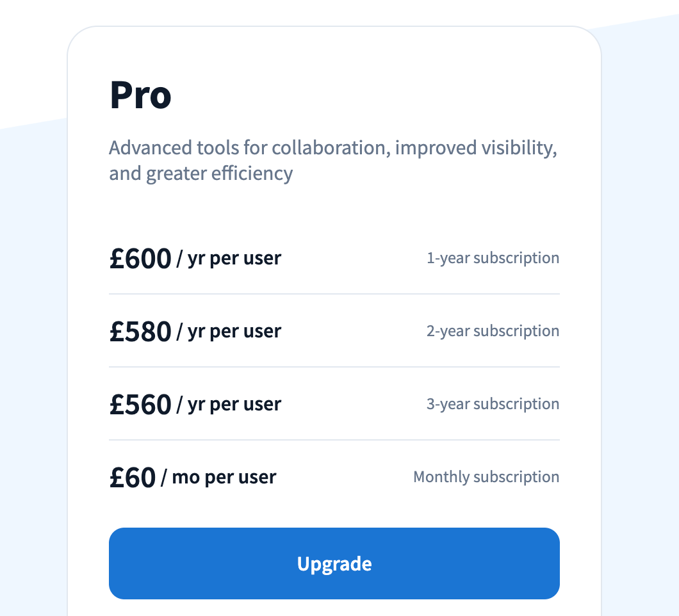Click the £600 price amount
Image resolution: width=679 pixels, height=616 pixels.
[140, 259]
